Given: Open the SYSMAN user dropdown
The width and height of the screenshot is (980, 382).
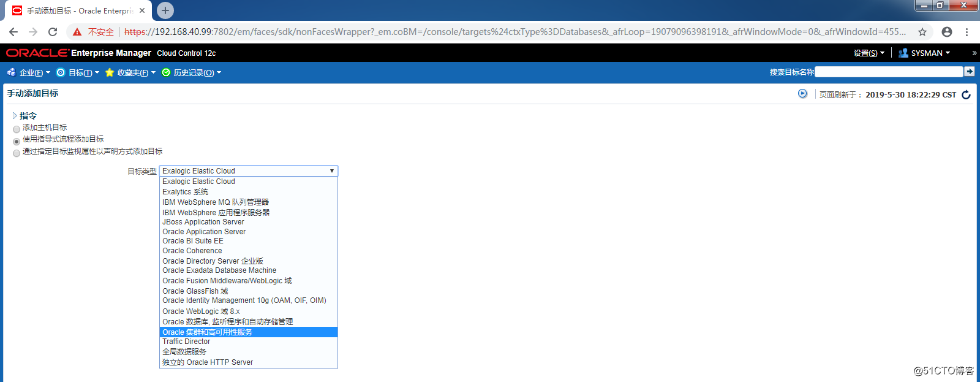Looking at the screenshot, I should pyautogui.click(x=930, y=53).
